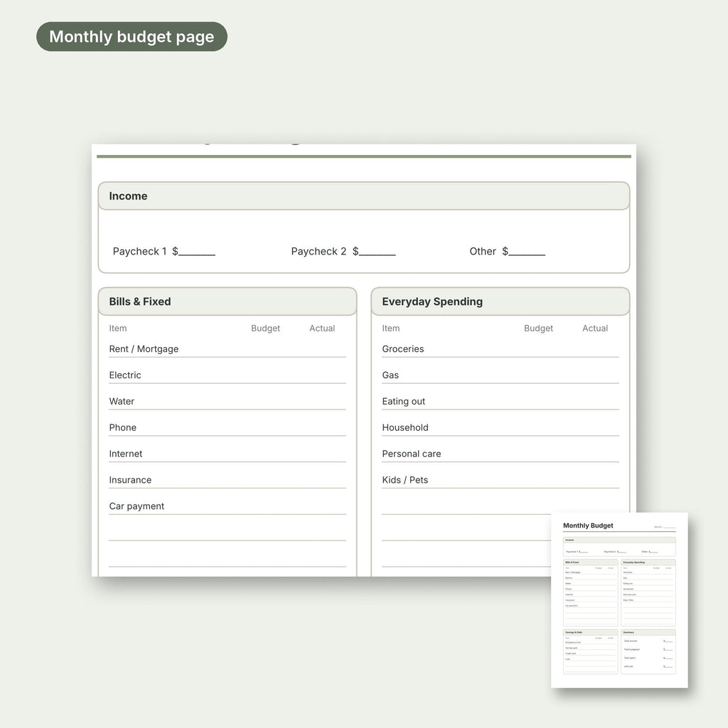
Task: Click the "Car payment" row label
Action: click(136, 506)
